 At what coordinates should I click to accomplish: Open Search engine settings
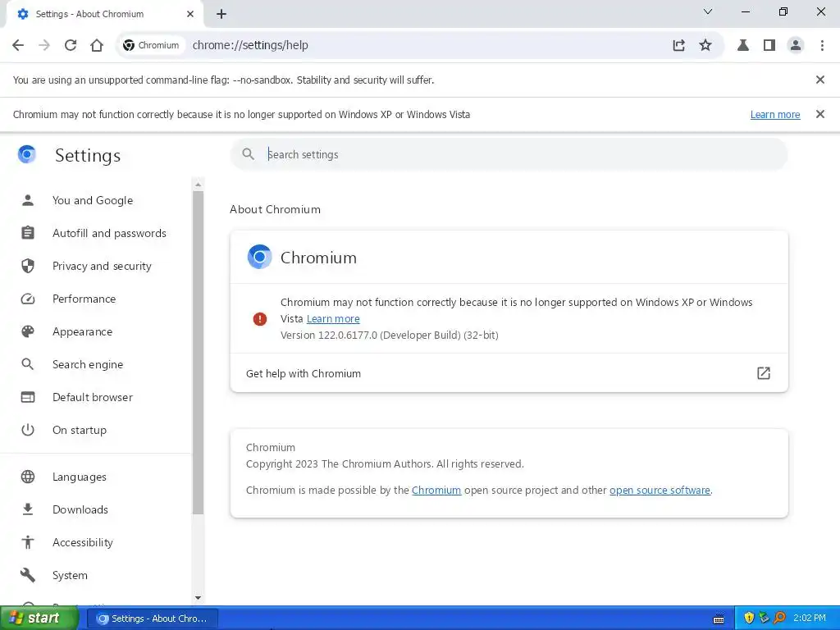pyautogui.click(x=88, y=364)
